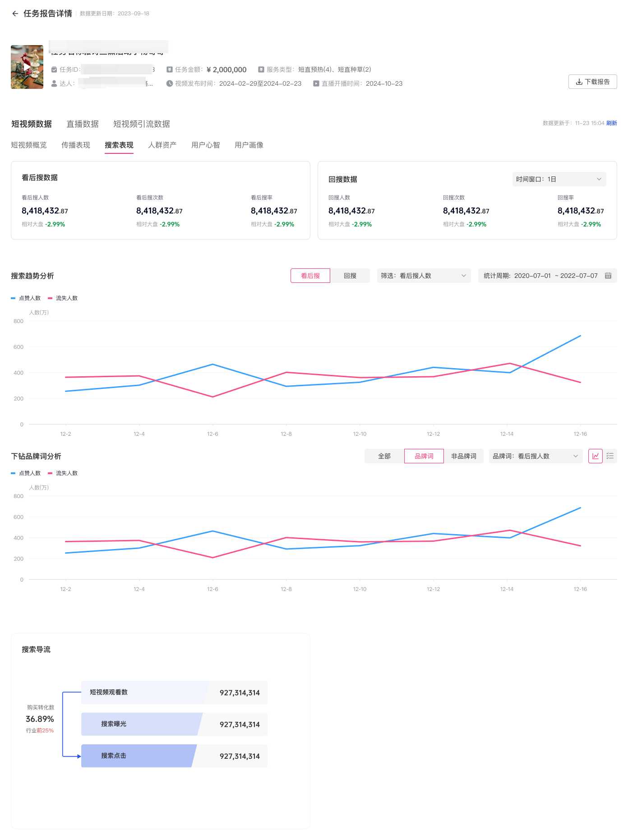Click the calendar icon in 统计周期
Image resolution: width=628 pixels, height=840 pixels.
tap(608, 276)
